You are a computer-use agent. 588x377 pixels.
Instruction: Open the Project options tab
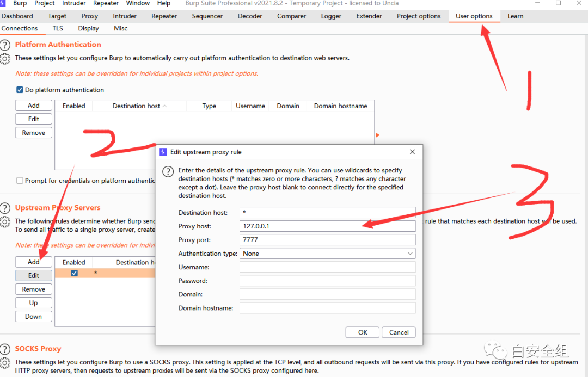(x=419, y=16)
